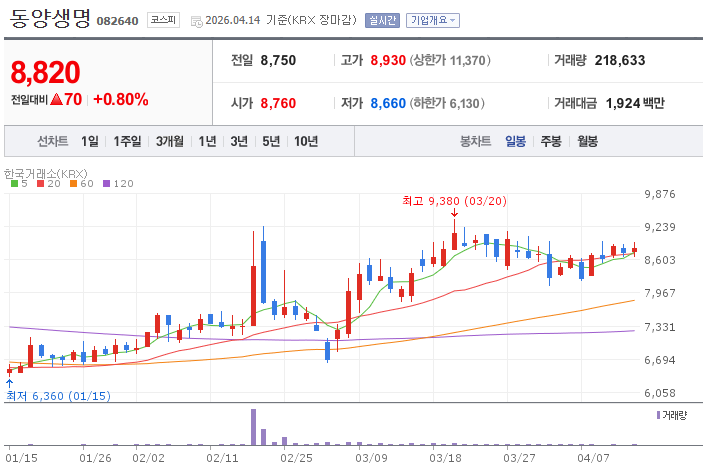Image resolution: width=703 pixels, height=474 pixels.
Task: Click the orange 60-day moving average swatch
Action: coord(74,183)
